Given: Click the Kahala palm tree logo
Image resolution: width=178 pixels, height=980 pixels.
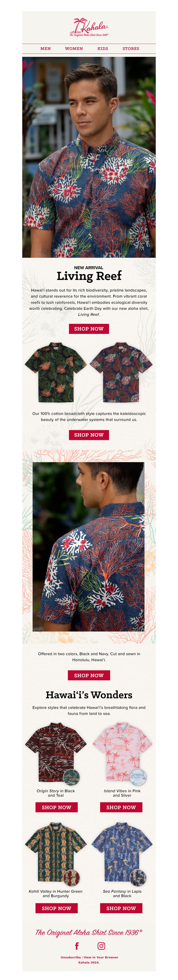Looking at the screenshot, I should 89,27.
